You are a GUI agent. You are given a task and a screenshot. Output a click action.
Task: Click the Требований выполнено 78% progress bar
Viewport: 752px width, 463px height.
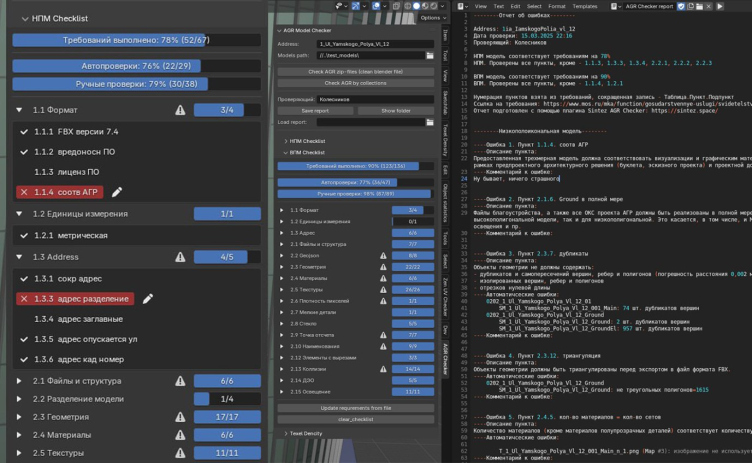pyautogui.click(x=135, y=40)
